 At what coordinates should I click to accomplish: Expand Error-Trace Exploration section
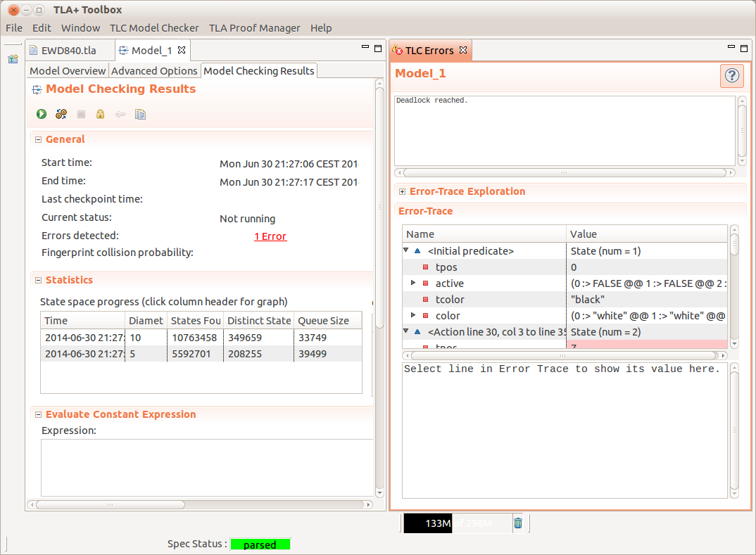pyautogui.click(x=402, y=191)
